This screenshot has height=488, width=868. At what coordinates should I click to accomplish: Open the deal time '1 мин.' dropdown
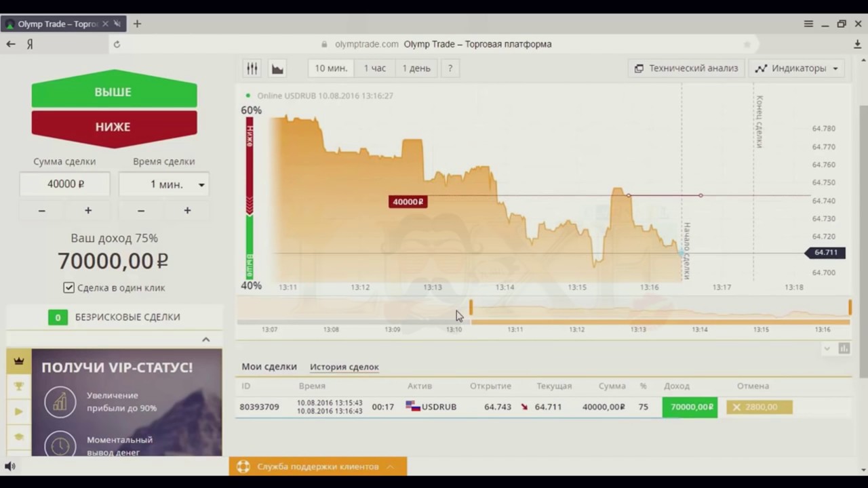[x=163, y=184]
